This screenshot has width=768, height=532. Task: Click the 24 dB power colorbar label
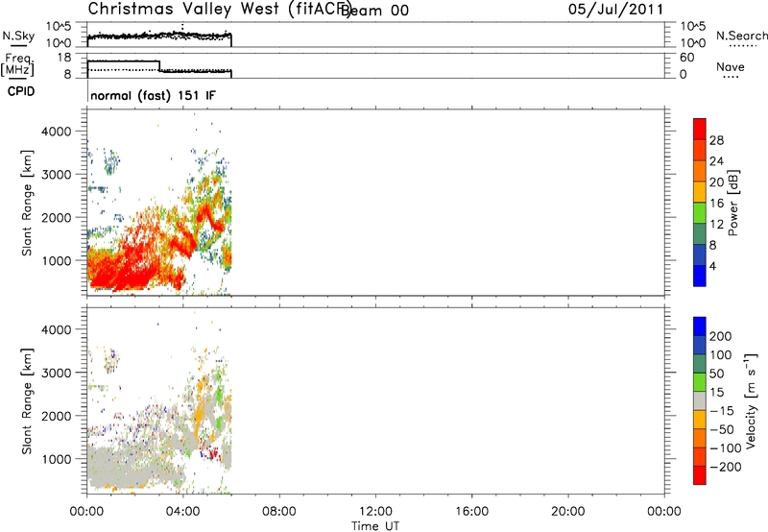716,161
